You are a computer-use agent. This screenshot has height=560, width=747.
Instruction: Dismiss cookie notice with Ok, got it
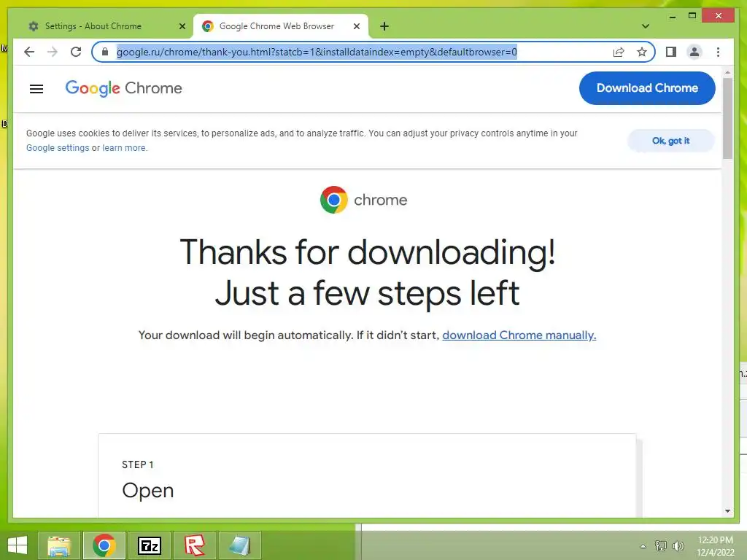[x=671, y=141]
